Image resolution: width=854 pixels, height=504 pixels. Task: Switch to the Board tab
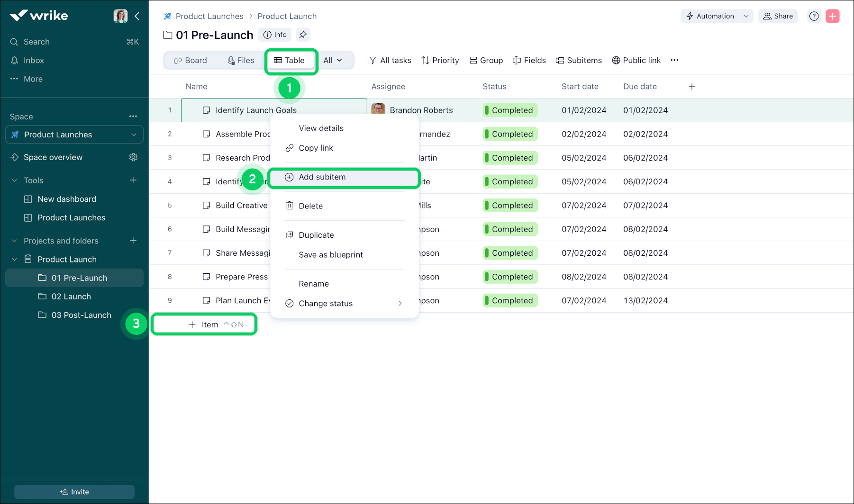click(x=191, y=60)
